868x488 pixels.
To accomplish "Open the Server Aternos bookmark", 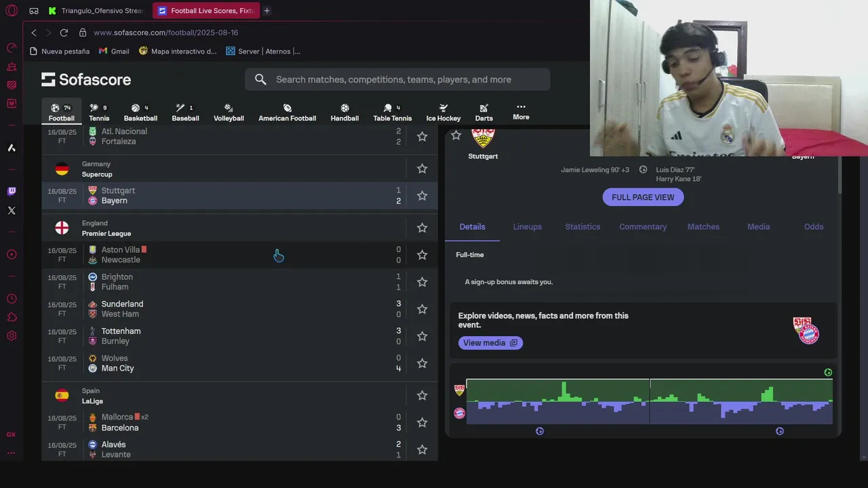I will click(x=263, y=51).
